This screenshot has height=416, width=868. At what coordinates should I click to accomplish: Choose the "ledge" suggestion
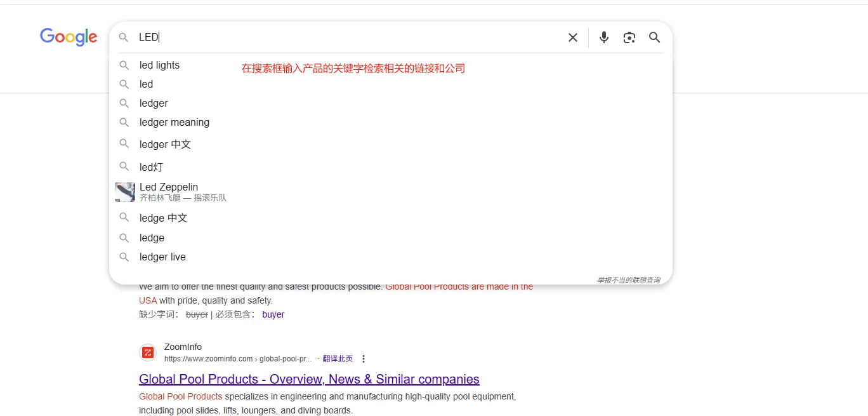tap(391, 238)
